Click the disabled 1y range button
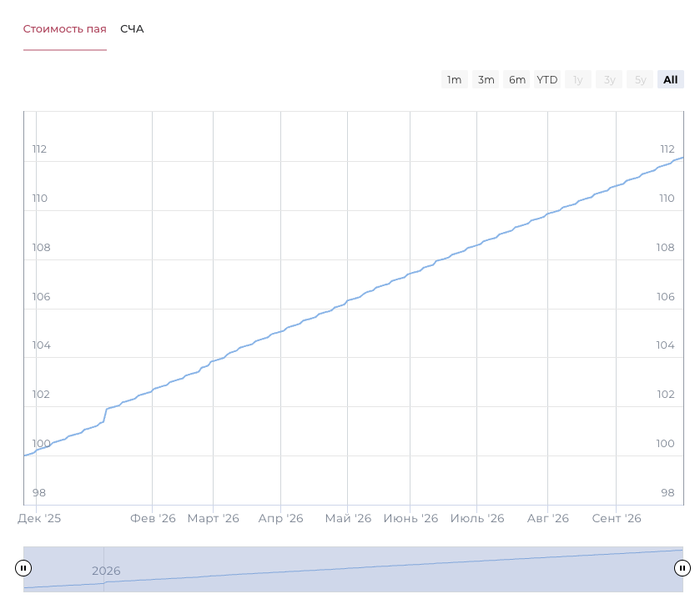The image size is (700, 614). pos(578,79)
